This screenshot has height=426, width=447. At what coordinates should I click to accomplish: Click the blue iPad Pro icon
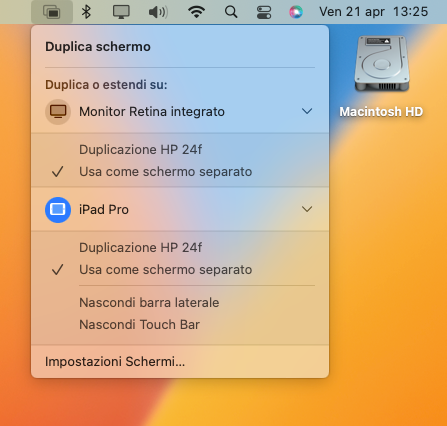coord(58,210)
